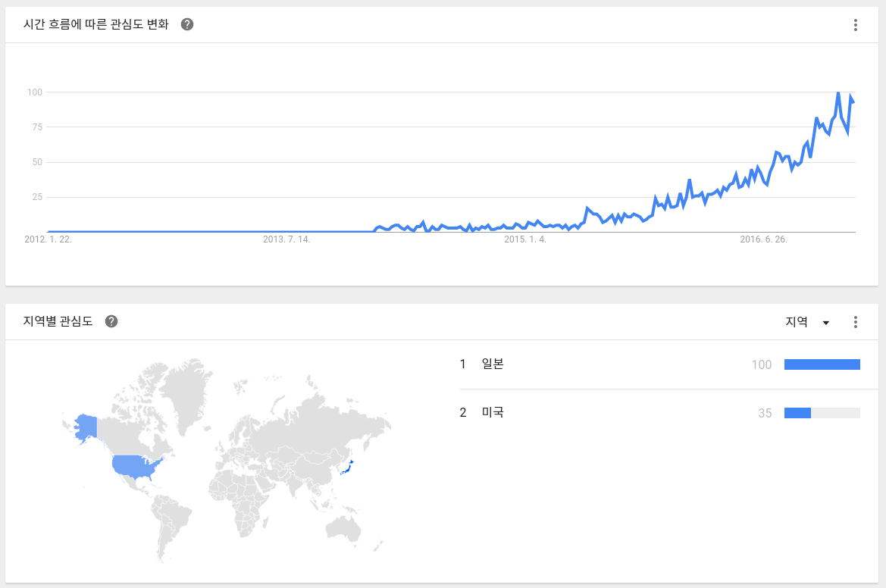Click the 2013. 7. 14. date label

click(286, 239)
